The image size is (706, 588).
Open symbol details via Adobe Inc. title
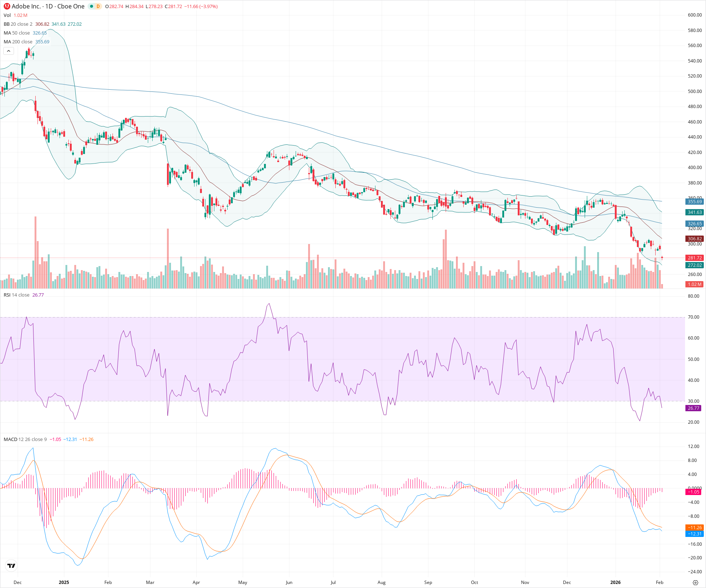pyautogui.click(x=26, y=6)
